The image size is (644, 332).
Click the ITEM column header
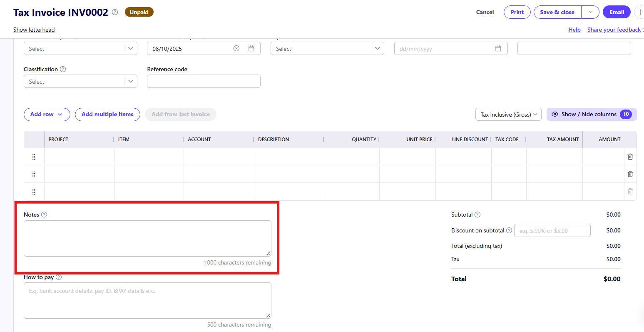tap(124, 140)
